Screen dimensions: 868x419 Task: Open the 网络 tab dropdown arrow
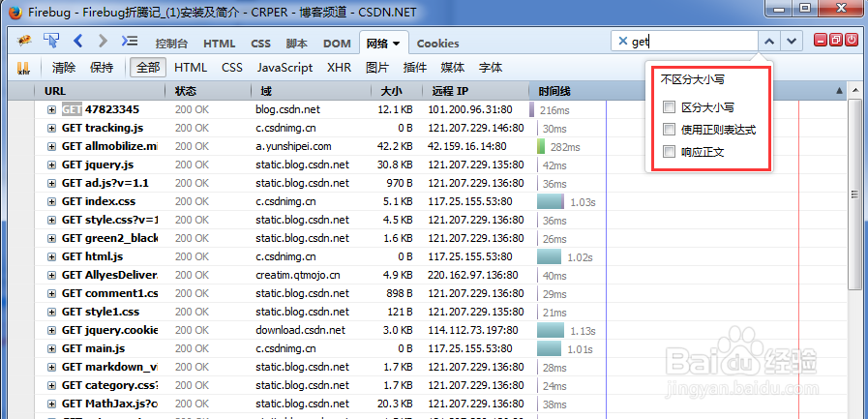coord(397,44)
